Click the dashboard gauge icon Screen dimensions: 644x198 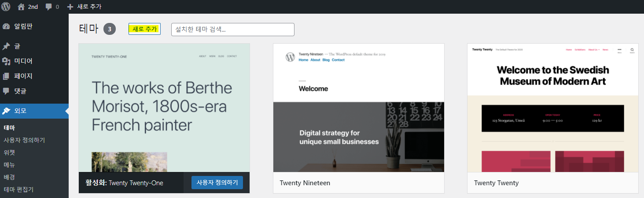[6, 26]
